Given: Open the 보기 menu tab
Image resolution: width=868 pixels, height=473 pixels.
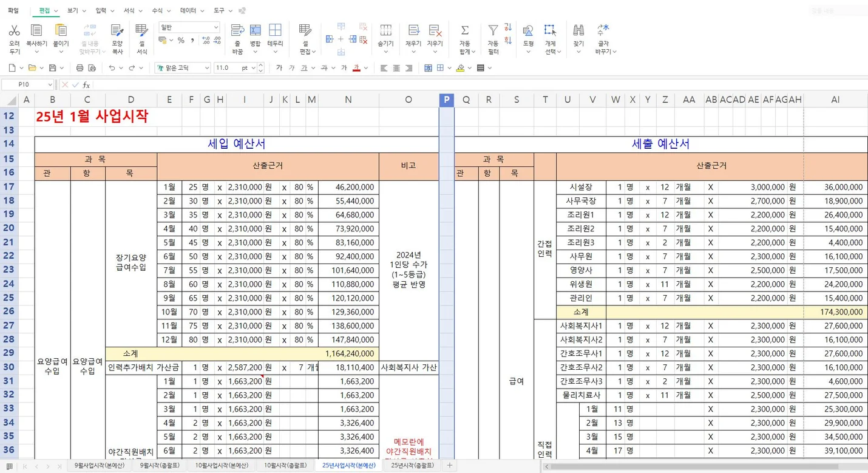Looking at the screenshot, I should (x=73, y=11).
